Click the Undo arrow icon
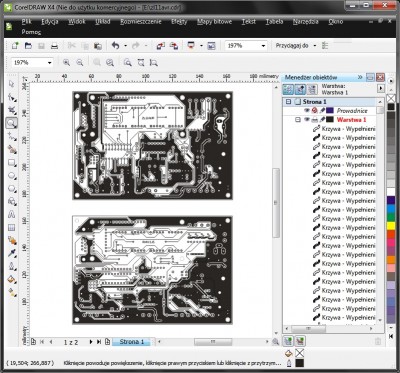Screen dimensions: 400x373 116,46
